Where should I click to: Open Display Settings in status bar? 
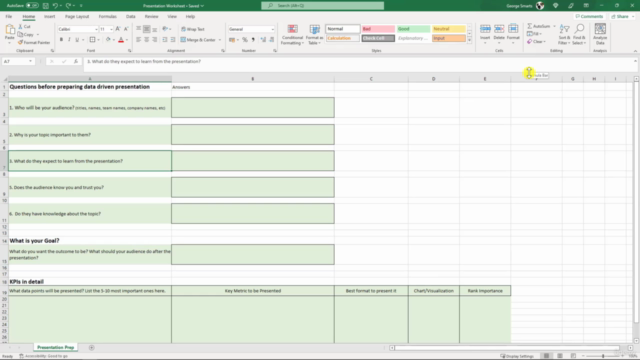517,356
